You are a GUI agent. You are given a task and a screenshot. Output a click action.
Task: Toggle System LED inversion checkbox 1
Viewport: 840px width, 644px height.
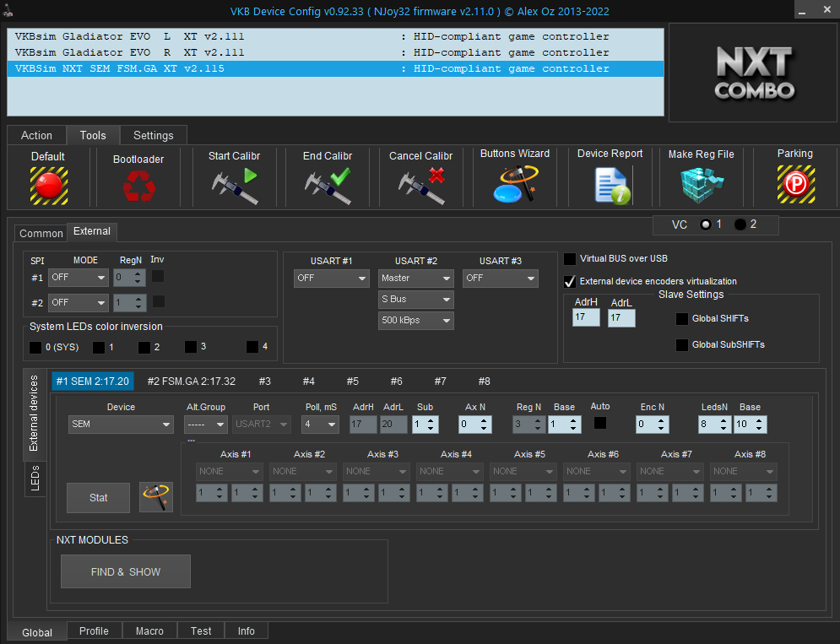click(x=99, y=347)
